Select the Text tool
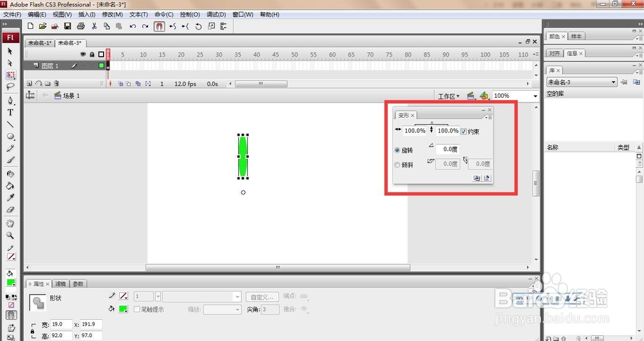Image resolution: width=644 pixels, height=341 pixels. pyautogui.click(x=10, y=113)
